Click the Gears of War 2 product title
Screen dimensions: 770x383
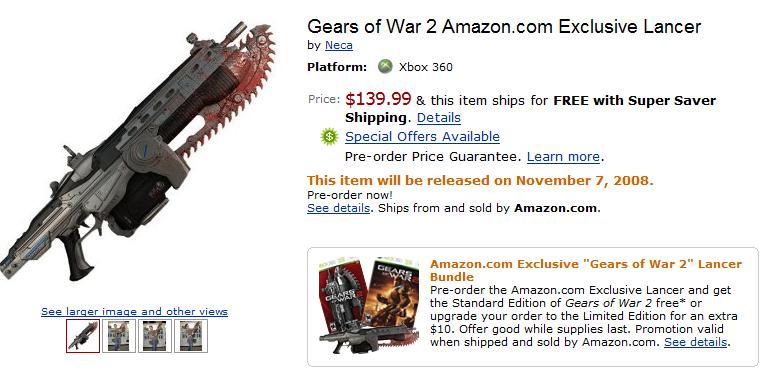[x=504, y=26]
